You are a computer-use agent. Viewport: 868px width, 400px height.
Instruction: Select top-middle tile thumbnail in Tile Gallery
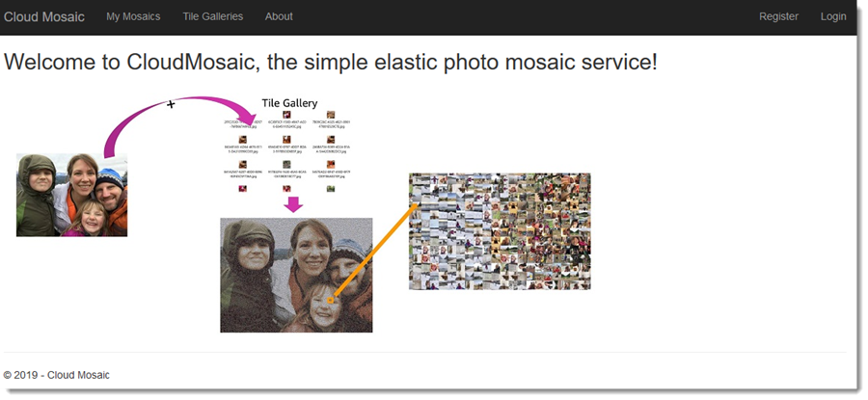tap(286, 115)
